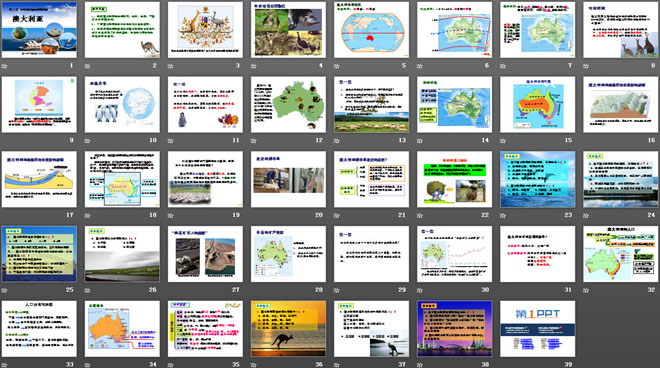Click the animation star of slide 34
Viewport: 660px width, 368px height.
click(88, 365)
